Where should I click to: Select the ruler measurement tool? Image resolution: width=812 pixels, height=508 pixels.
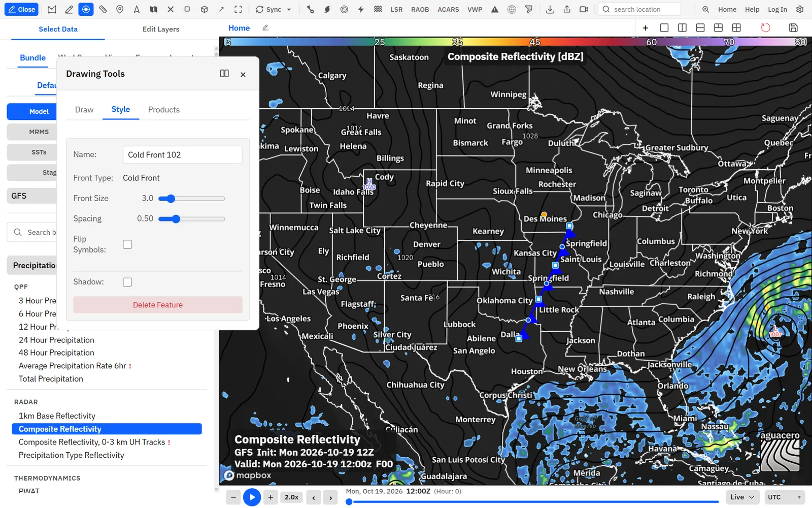point(103,9)
